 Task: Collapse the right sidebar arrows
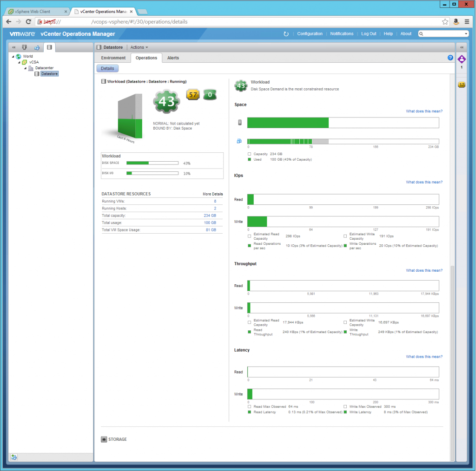462,47
